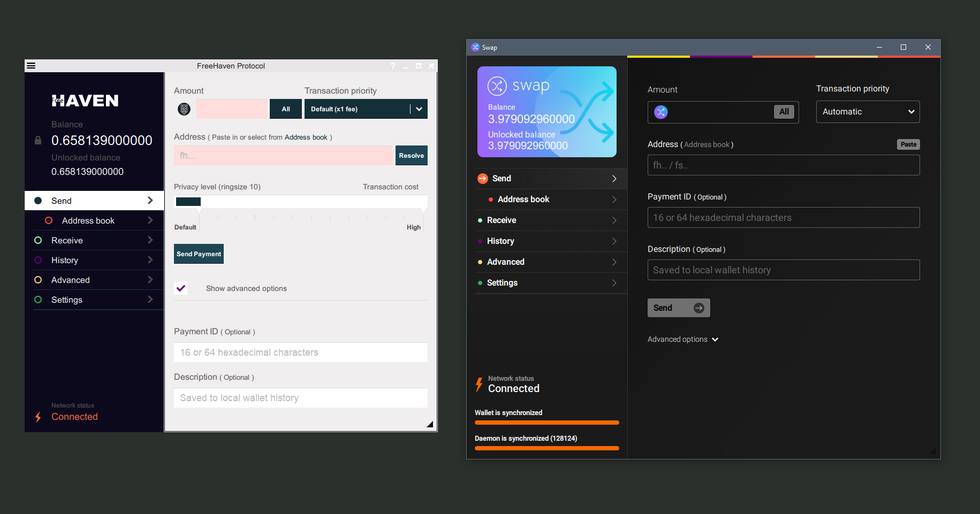Click the Paste button above Swap address field
The height and width of the screenshot is (514, 980).
click(x=908, y=144)
